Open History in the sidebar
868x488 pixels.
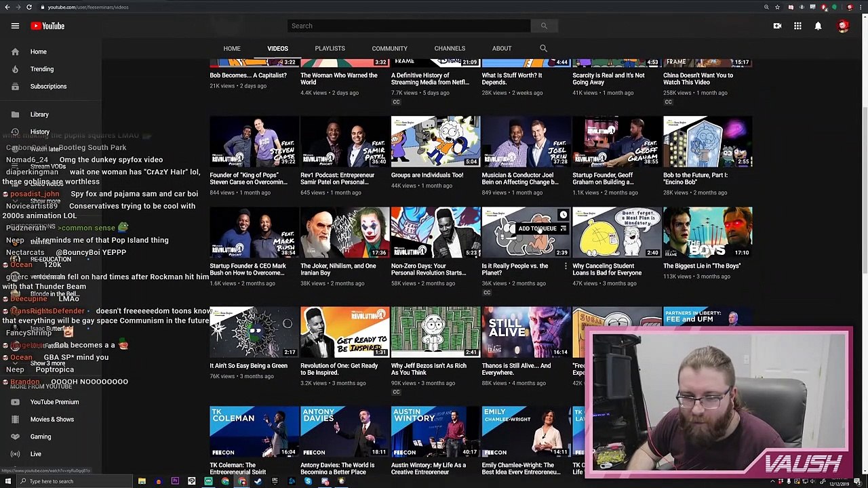51,131
